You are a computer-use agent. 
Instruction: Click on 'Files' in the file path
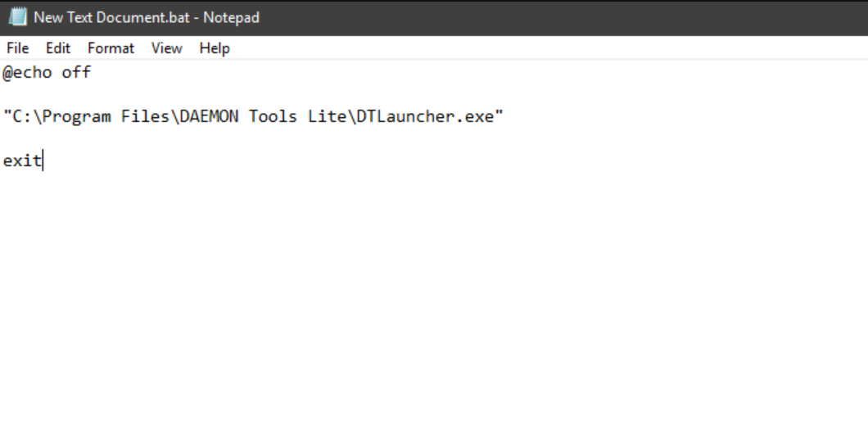[x=145, y=117]
